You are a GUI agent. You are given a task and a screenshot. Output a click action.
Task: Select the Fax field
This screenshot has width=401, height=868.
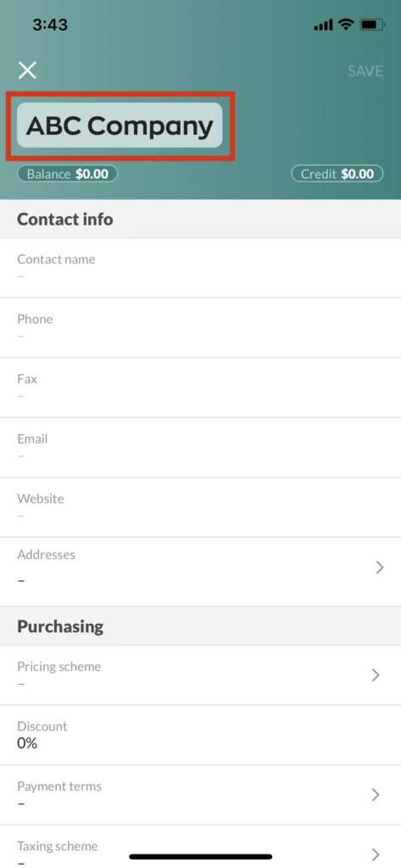(x=200, y=387)
